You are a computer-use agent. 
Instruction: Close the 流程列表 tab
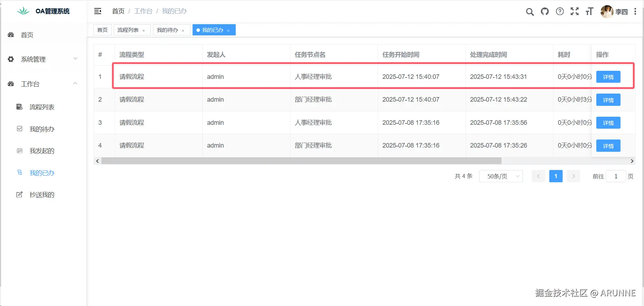coord(143,30)
